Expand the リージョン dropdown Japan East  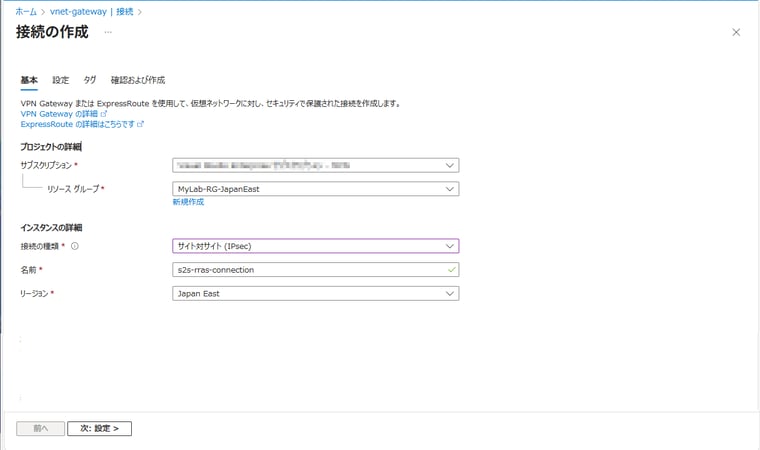[316, 293]
